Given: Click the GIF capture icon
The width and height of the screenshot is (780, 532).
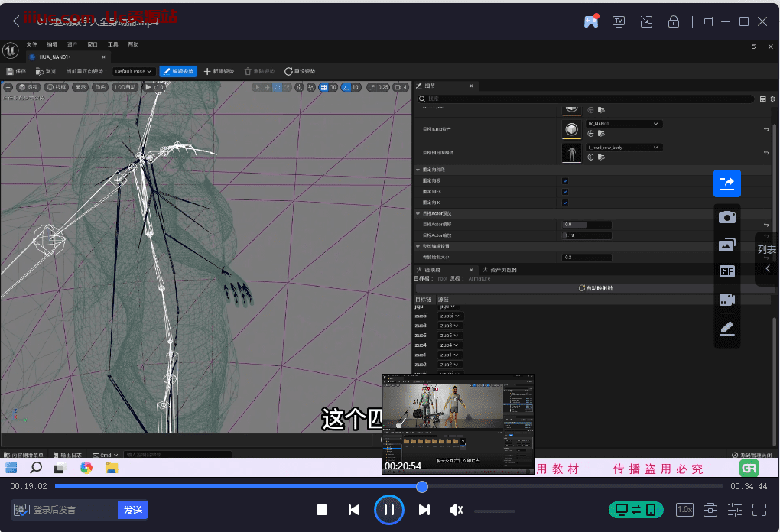Looking at the screenshot, I should 726,271.
